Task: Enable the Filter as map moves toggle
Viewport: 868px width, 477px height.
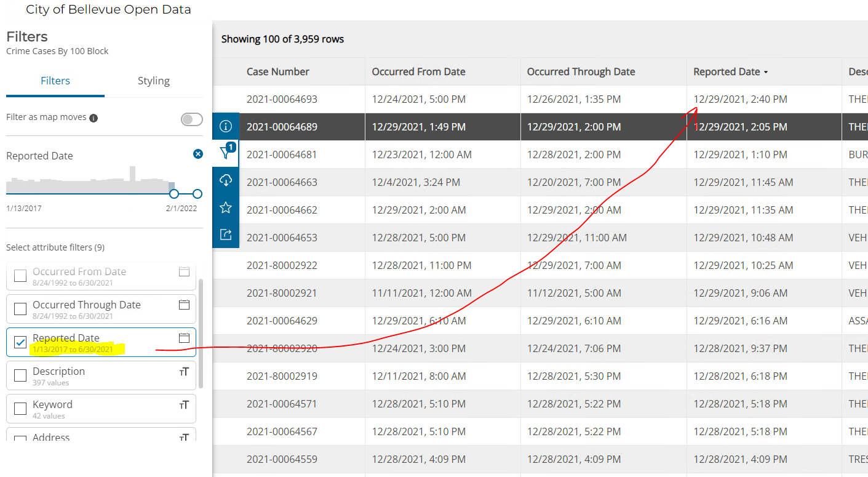Action: 191,119
